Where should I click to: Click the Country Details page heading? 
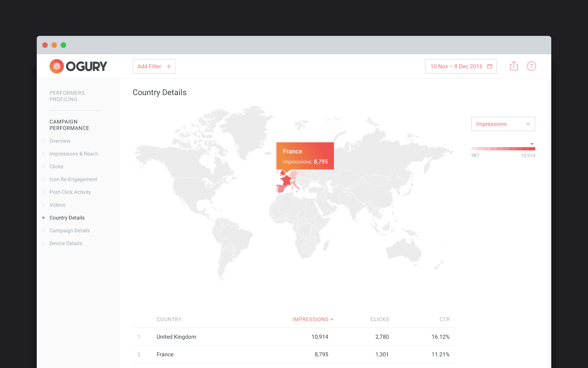click(x=159, y=92)
